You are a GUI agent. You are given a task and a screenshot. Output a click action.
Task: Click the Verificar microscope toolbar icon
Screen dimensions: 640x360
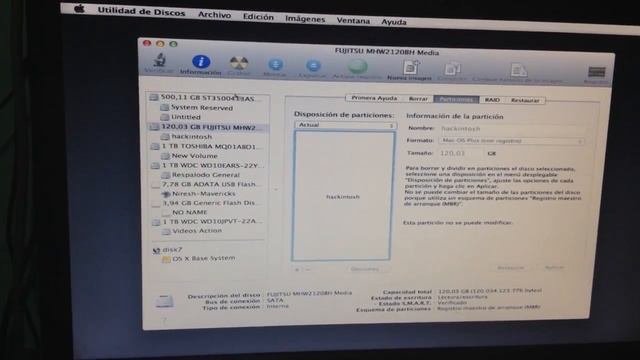coord(159,60)
